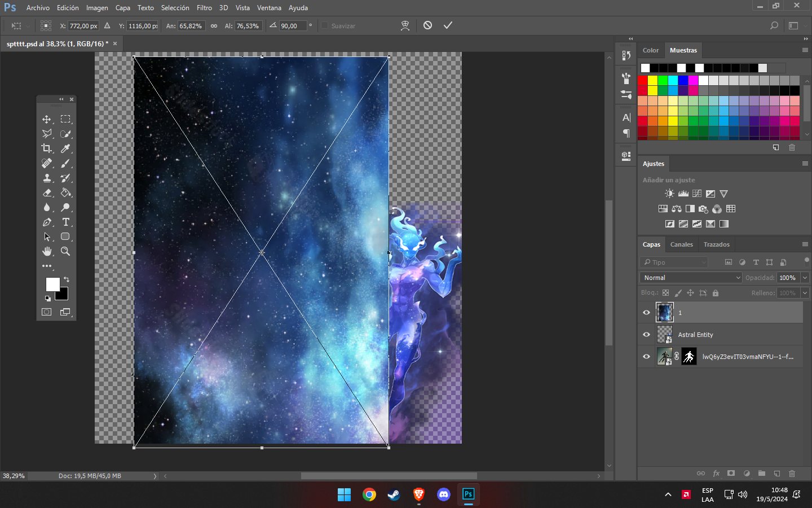Screen dimensions: 812x508
Task: Select the Brush tool
Action: 65,163
